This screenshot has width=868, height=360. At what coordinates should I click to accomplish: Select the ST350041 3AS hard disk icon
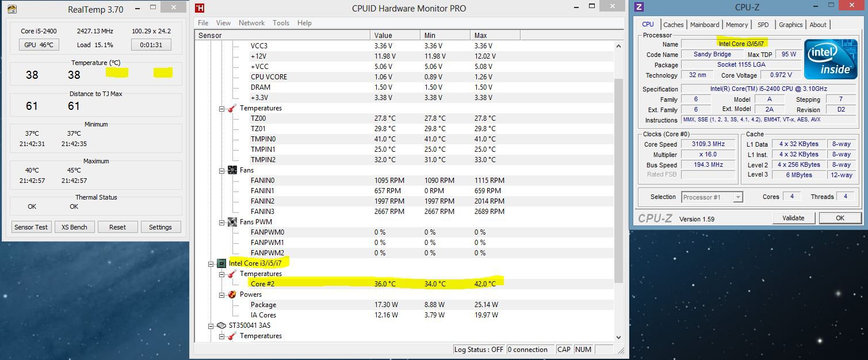click(x=221, y=325)
